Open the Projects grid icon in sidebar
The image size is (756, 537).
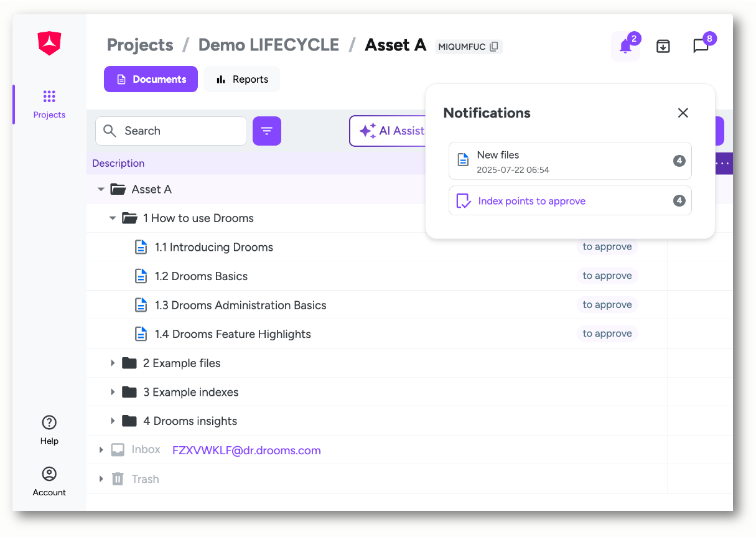pos(49,96)
